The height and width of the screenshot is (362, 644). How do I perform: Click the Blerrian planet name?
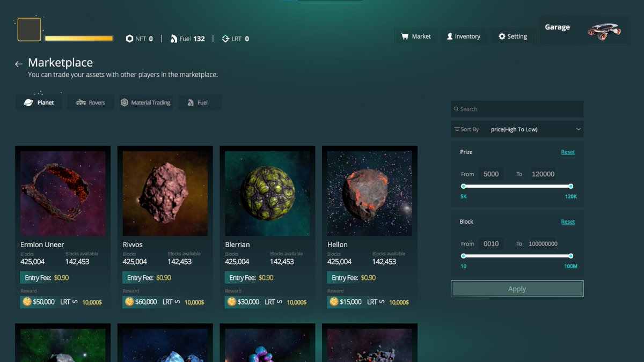tap(237, 245)
